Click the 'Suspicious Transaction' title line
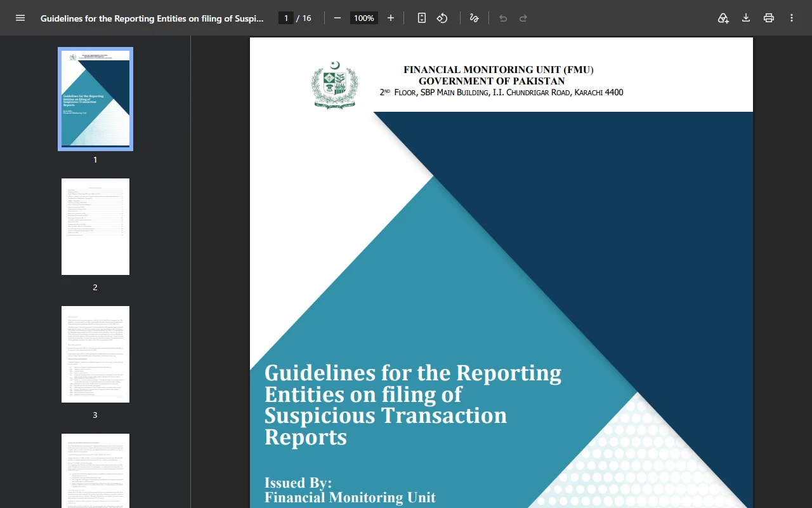 (x=386, y=415)
